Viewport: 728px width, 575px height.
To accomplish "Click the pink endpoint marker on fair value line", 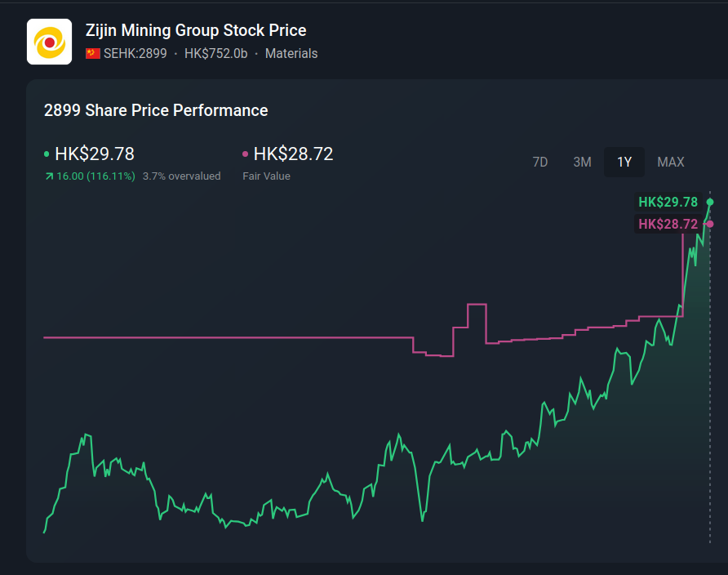I will pyautogui.click(x=710, y=224).
